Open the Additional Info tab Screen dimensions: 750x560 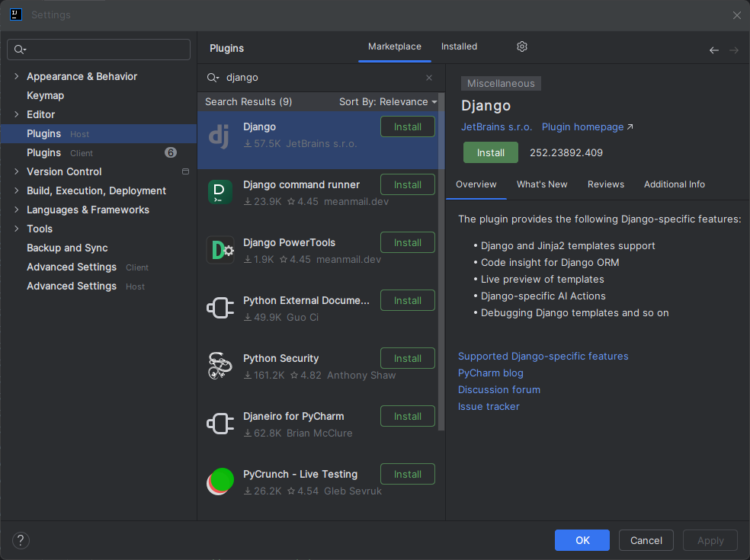pos(675,184)
